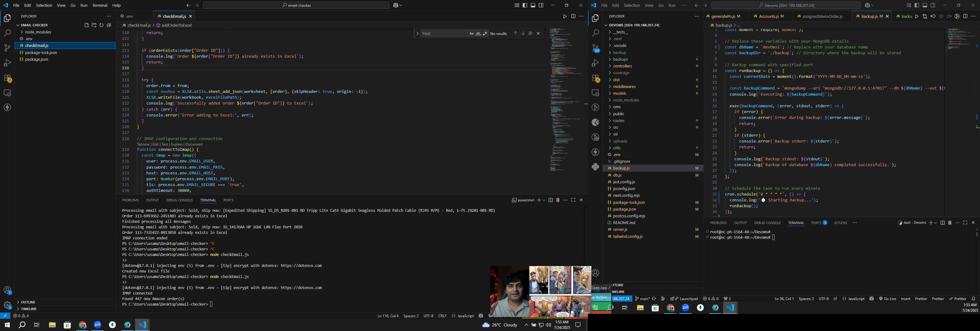
Task: Click New Folder icon in EMAIL-CHECKER explorer header
Action: tap(94, 25)
